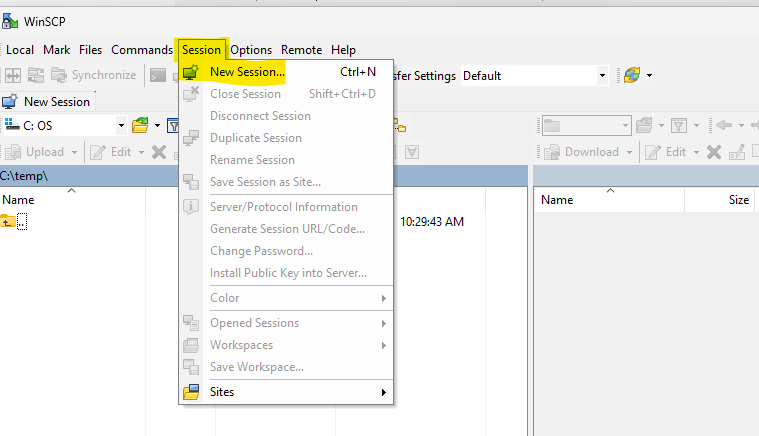Open the Mark menu
Screen dimensions: 759x436
tap(56, 50)
